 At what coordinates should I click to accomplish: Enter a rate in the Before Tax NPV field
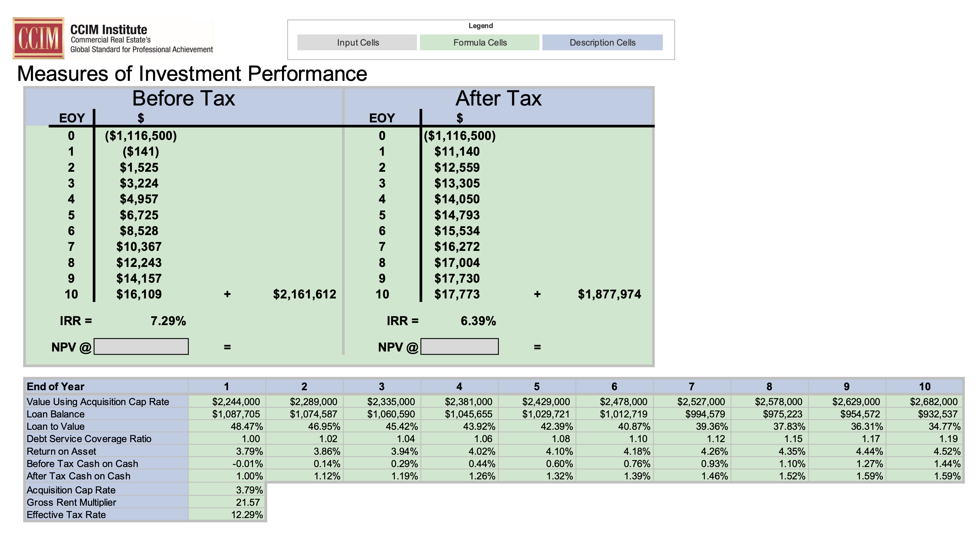142,347
